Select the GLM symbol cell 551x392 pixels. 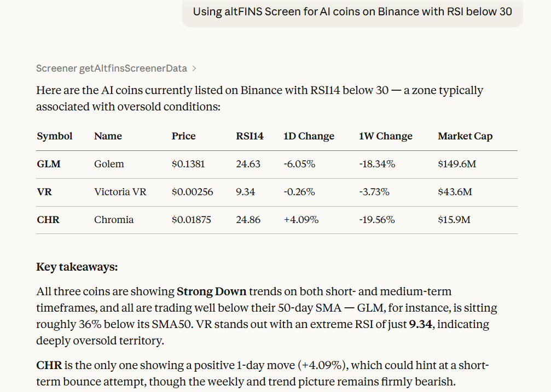[49, 164]
